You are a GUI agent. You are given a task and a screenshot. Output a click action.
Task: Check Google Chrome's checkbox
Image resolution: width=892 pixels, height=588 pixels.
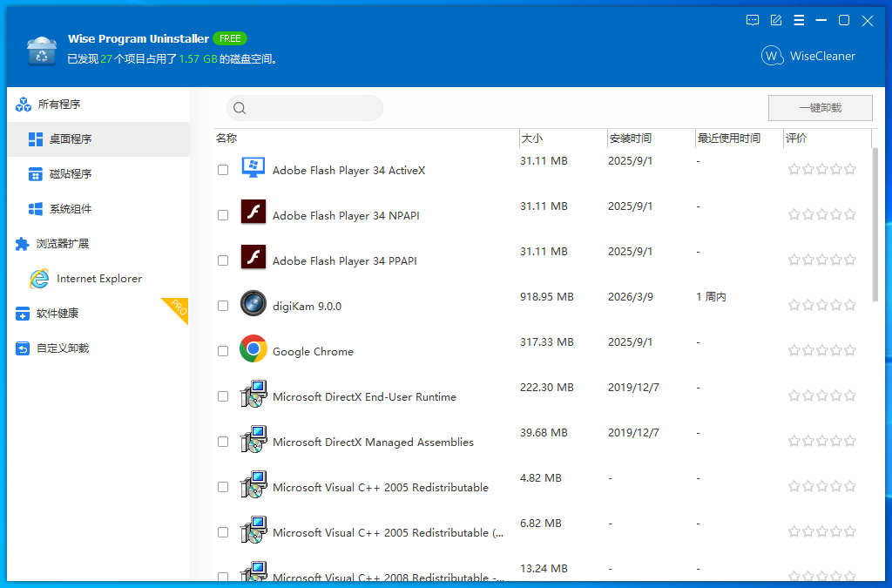tap(223, 351)
